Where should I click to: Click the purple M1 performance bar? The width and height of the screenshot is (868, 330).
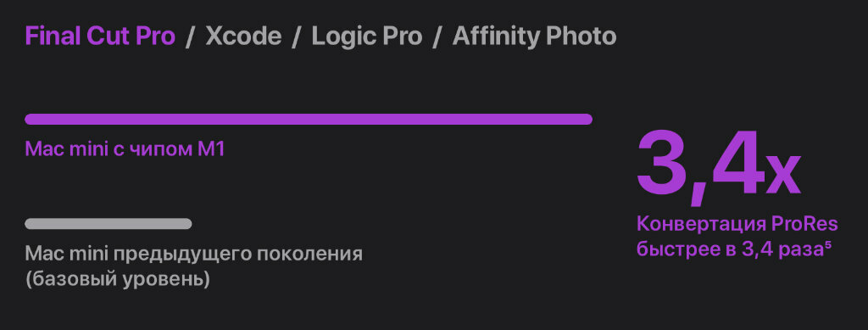tap(309, 119)
